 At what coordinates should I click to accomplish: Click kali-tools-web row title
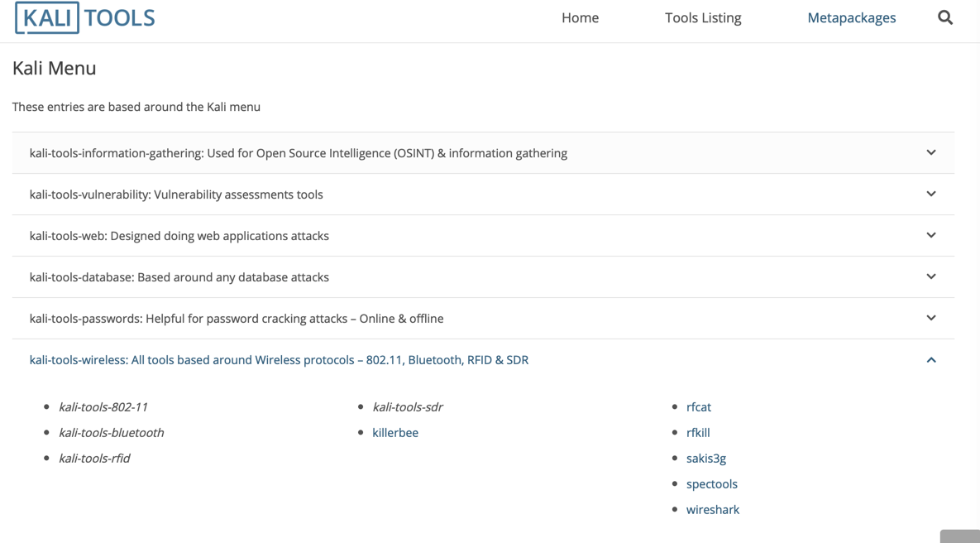click(179, 236)
